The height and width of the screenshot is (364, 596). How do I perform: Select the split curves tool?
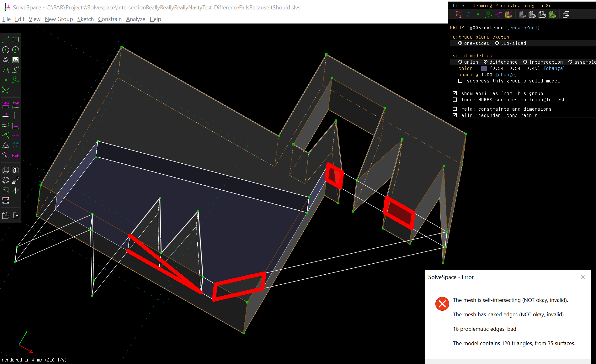click(6, 90)
